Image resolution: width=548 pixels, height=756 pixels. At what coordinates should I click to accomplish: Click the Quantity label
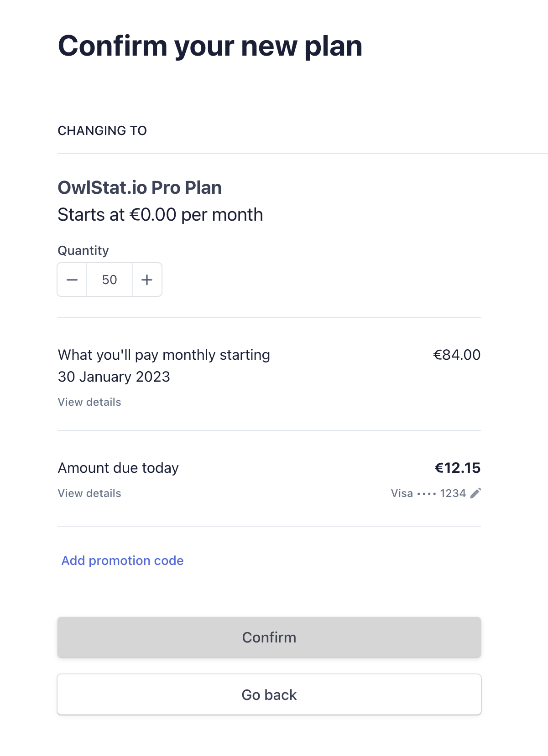pyautogui.click(x=83, y=251)
